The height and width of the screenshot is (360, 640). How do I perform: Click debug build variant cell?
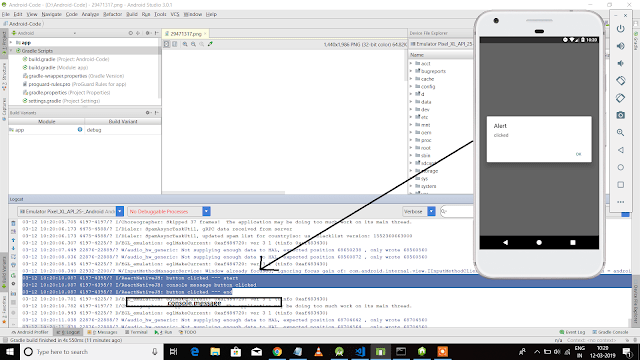point(122,130)
